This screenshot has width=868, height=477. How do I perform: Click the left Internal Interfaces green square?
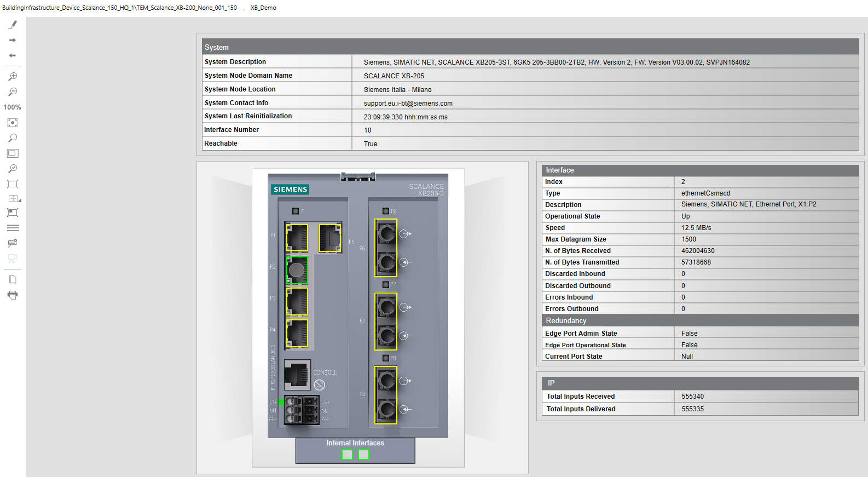click(347, 455)
